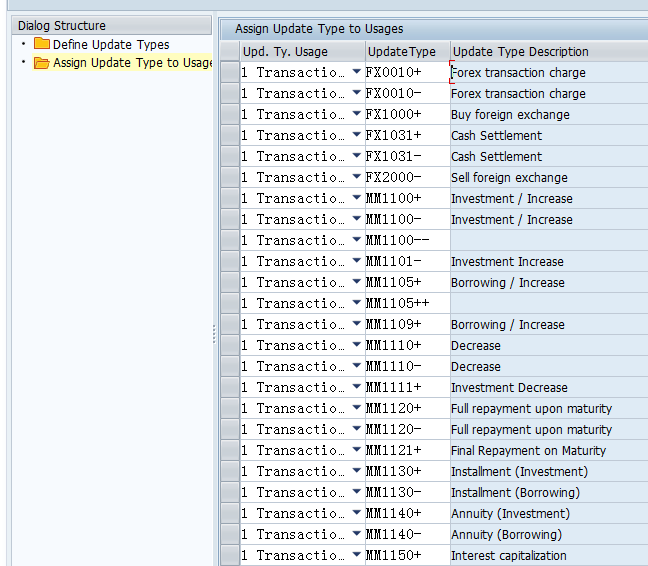The height and width of the screenshot is (566, 648).
Task: Mark the MM1111+ row using its selector
Action: pos(230,388)
